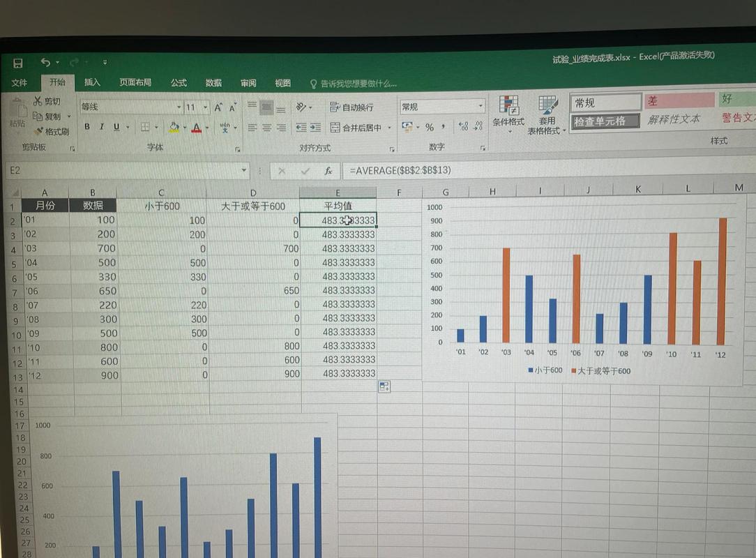The height and width of the screenshot is (558, 756).
Task: Click the increase indent icon
Action: click(315, 128)
